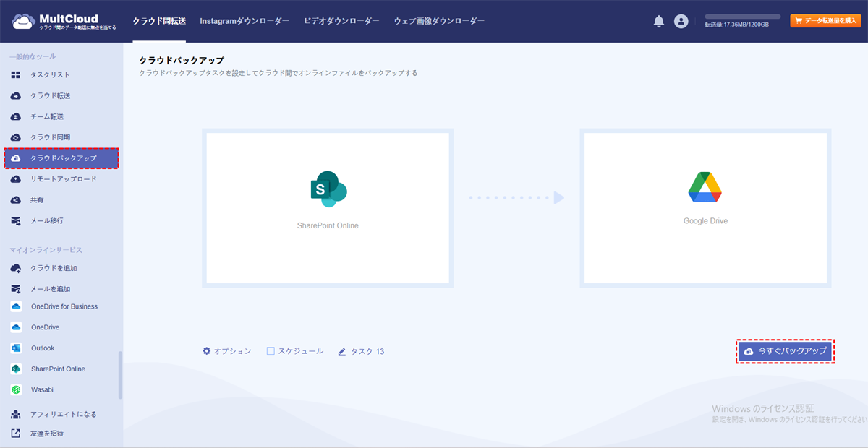Image resolution: width=868 pixels, height=448 pixels.
Task: Click the cloud sync sidebar icon
Action: [16, 137]
